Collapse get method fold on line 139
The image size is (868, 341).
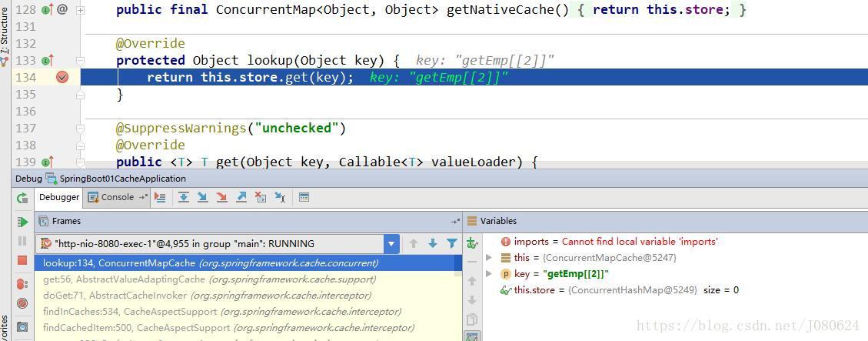point(80,162)
